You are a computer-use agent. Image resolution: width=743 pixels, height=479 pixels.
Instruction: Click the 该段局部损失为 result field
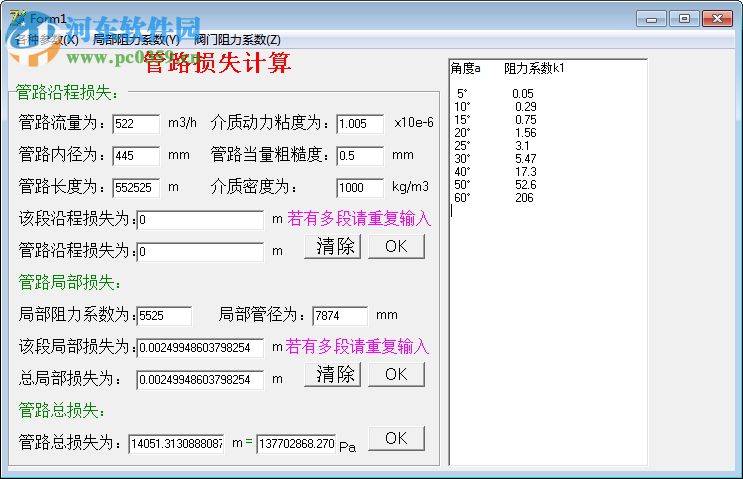(x=200, y=348)
